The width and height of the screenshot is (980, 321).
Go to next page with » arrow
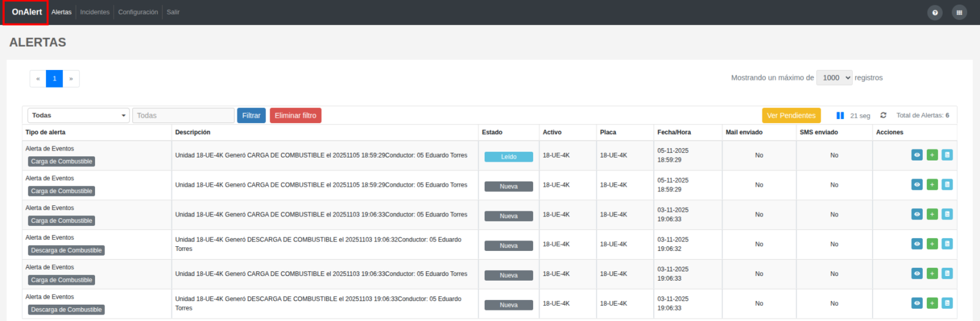point(71,79)
